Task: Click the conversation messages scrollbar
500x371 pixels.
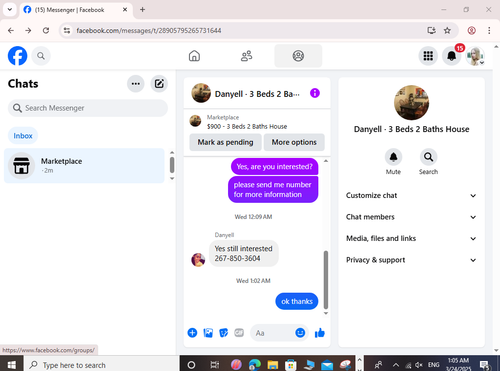Action: pyautogui.click(x=326, y=280)
